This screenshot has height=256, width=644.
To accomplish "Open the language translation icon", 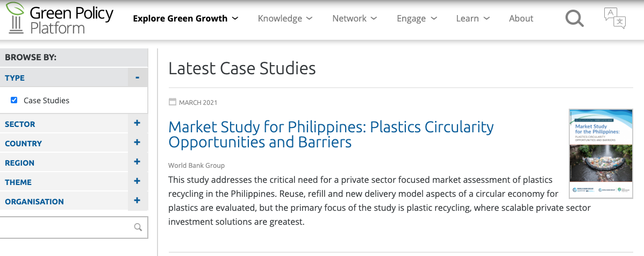I will point(615,18).
